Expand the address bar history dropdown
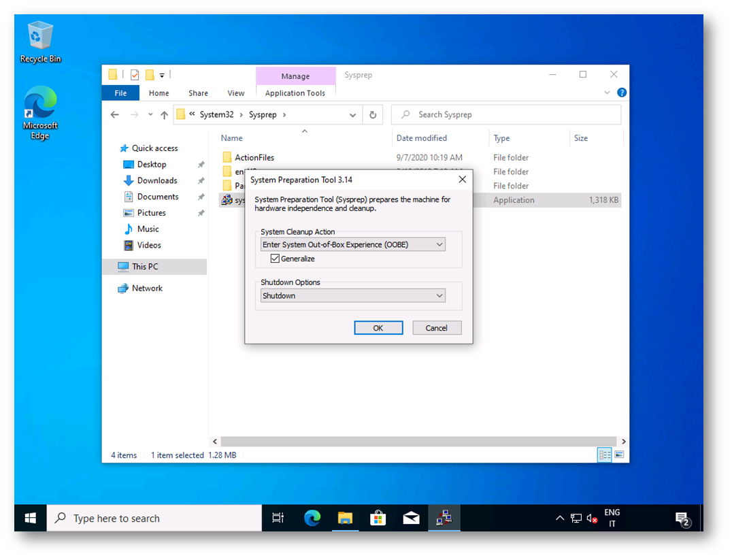Image resolution: width=732 pixels, height=560 pixels. pyautogui.click(x=352, y=115)
